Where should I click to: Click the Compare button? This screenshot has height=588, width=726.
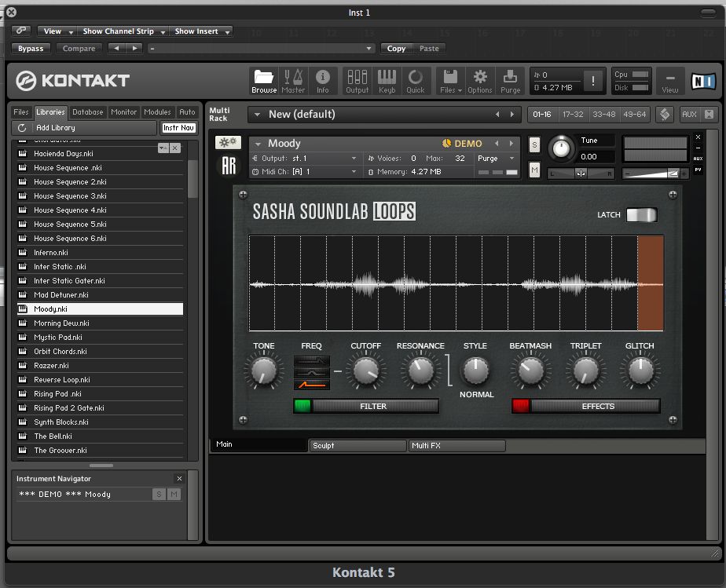coord(79,48)
